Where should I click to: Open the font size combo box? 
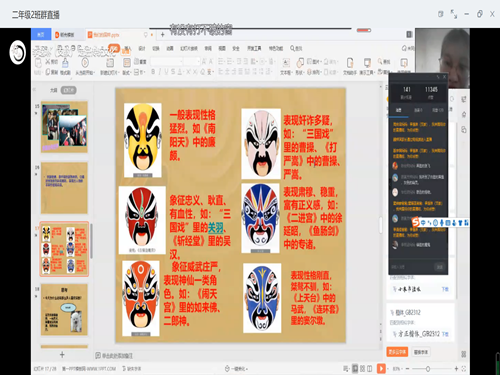(191, 61)
